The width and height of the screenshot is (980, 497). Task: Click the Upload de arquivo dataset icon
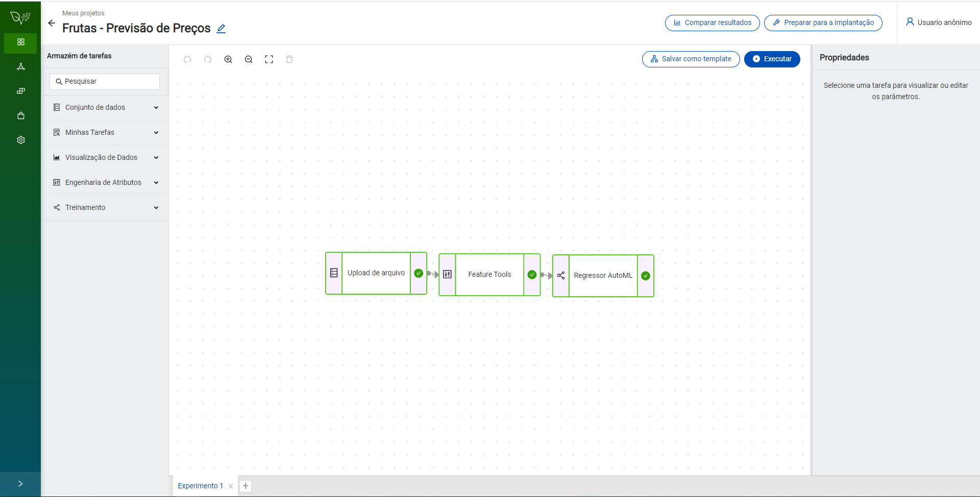[x=334, y=273]
